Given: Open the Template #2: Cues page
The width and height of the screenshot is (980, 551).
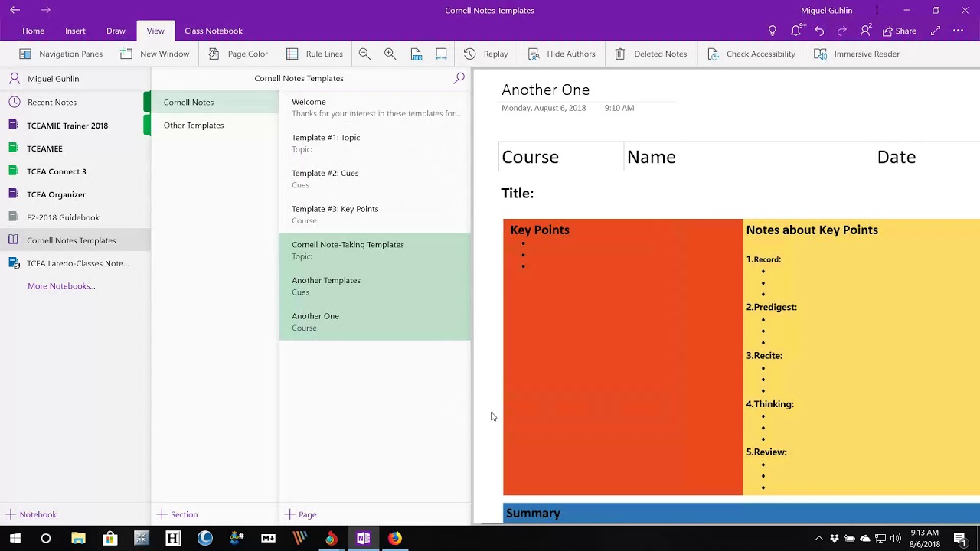Looking at the screenshot, I should coord(375,178).
